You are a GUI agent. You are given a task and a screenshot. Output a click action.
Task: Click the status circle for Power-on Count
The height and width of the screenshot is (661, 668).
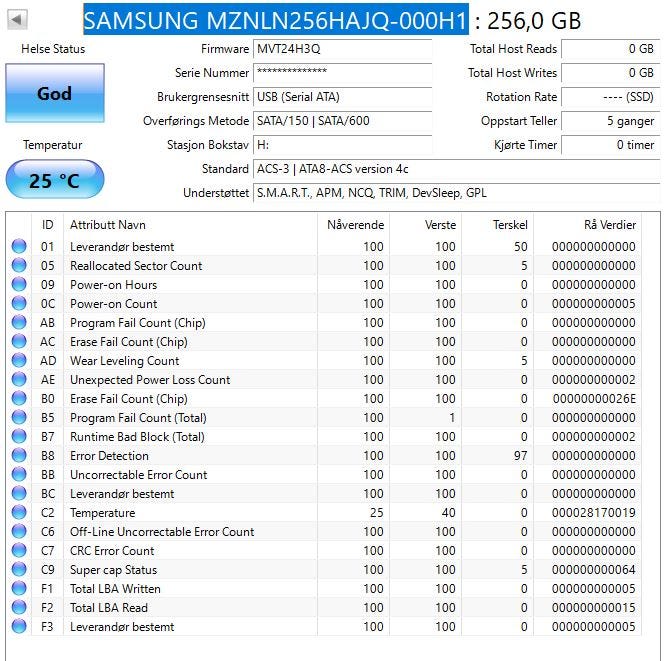pos(19,303)
